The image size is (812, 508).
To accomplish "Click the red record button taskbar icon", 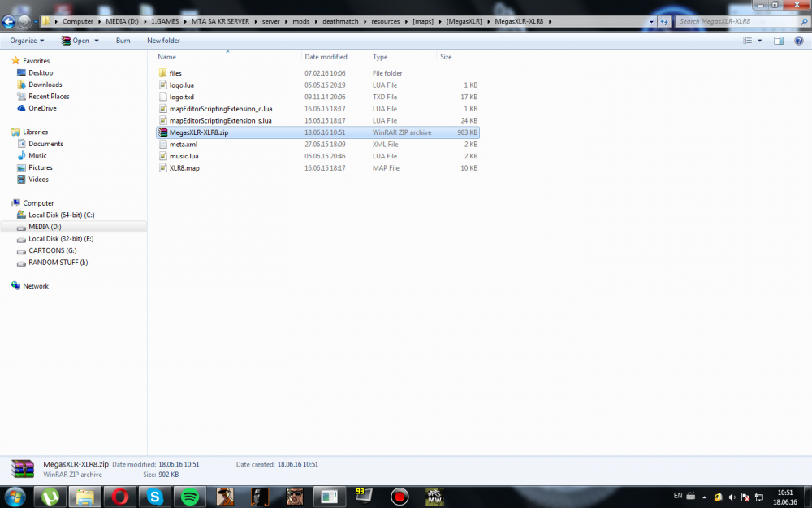I will tap(399, 497).
